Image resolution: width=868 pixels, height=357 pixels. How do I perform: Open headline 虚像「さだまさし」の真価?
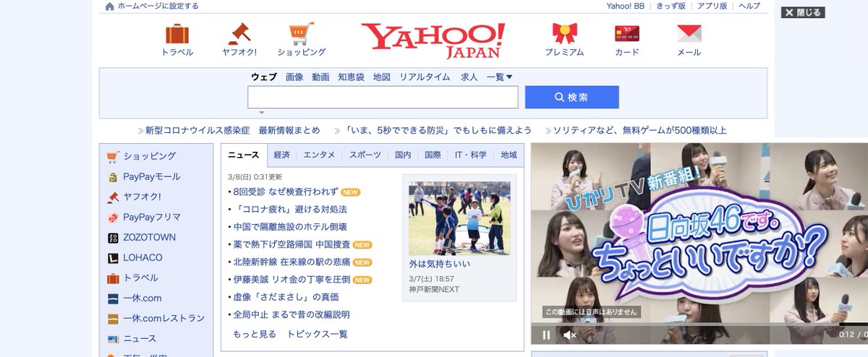click(285, 297)
